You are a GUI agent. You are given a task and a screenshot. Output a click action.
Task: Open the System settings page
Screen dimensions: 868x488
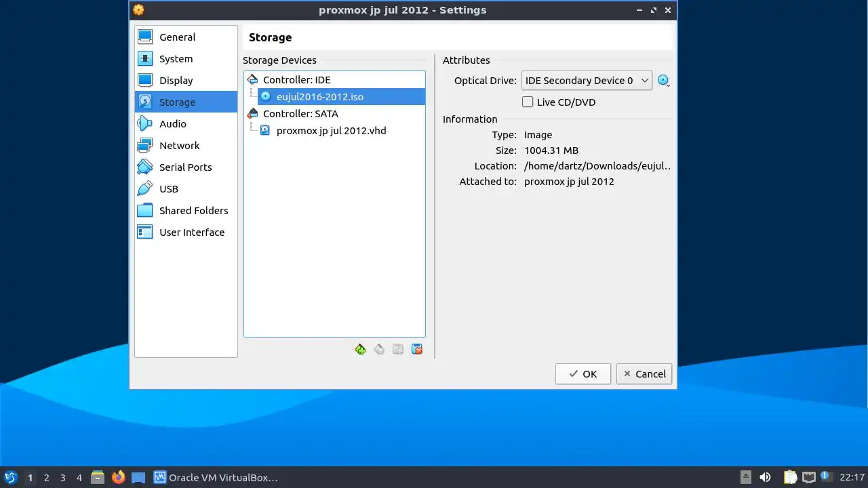[x=186, y=59]
